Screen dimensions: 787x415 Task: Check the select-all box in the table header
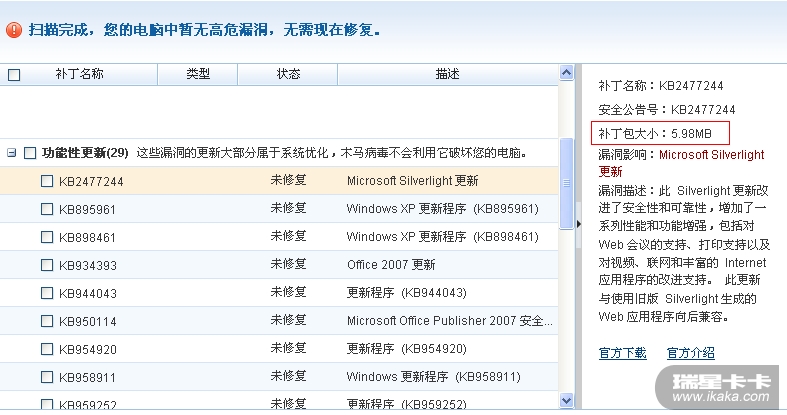pos(14,75)
